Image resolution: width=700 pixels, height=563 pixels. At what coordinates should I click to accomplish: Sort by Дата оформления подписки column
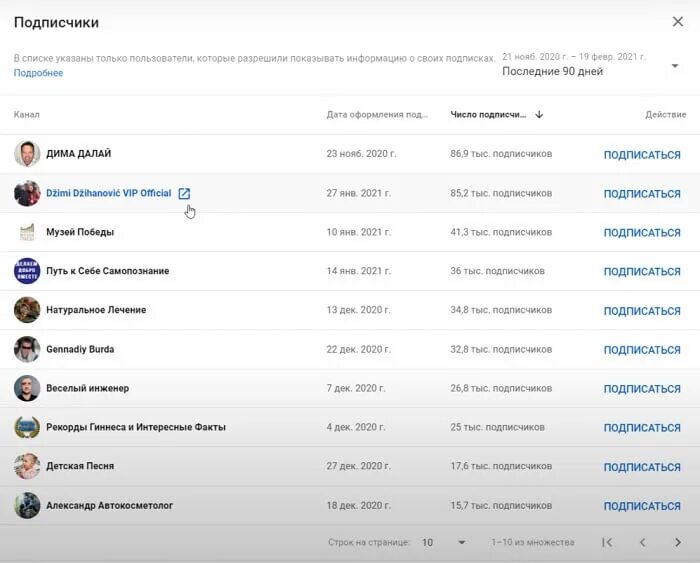click(x=377, y=115)
